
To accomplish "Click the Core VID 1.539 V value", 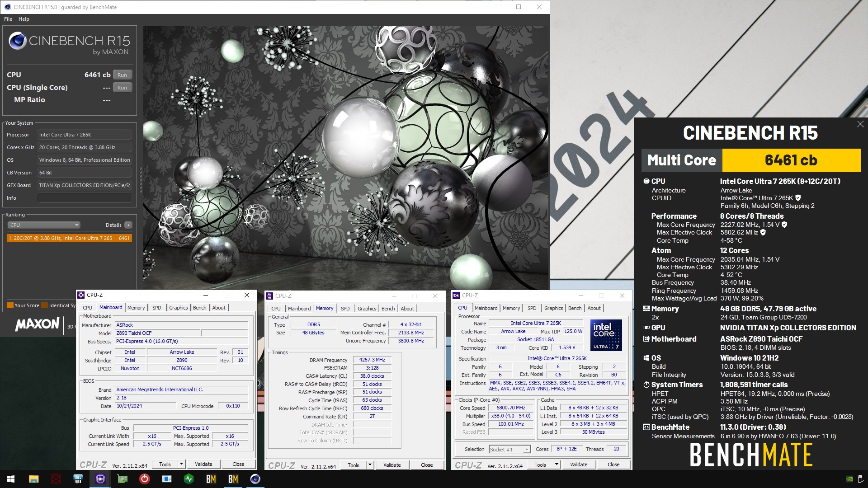I will [567, 347].
